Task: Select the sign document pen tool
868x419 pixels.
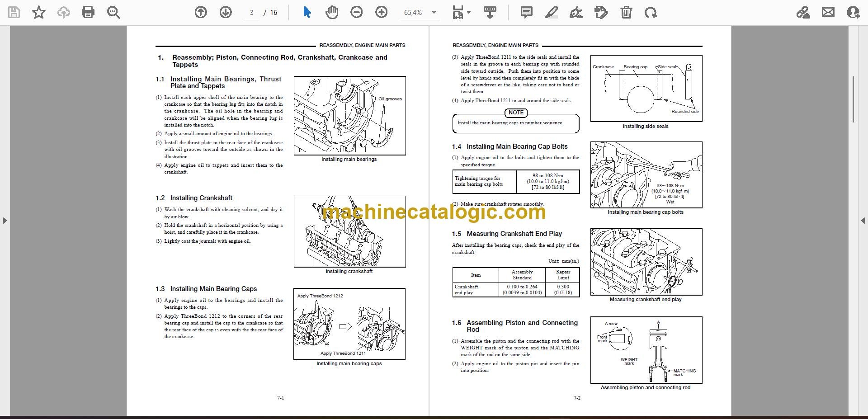Action: tap(576, 13)
